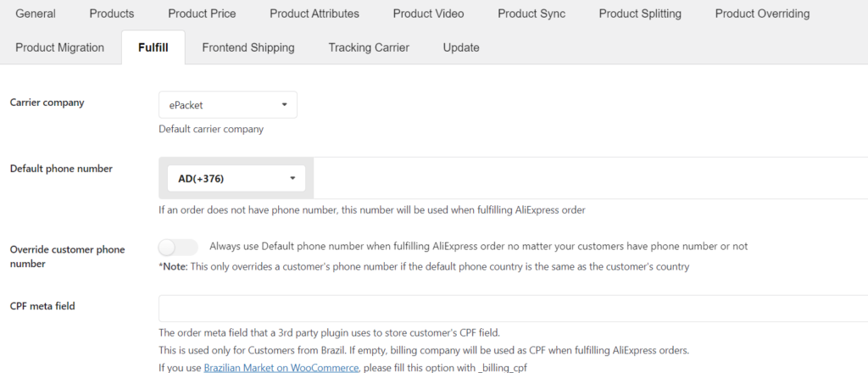The width and height of the screenshot is (868, 373).
Task: Focus the CPF meta field input
Action: (x=513, y=309)
